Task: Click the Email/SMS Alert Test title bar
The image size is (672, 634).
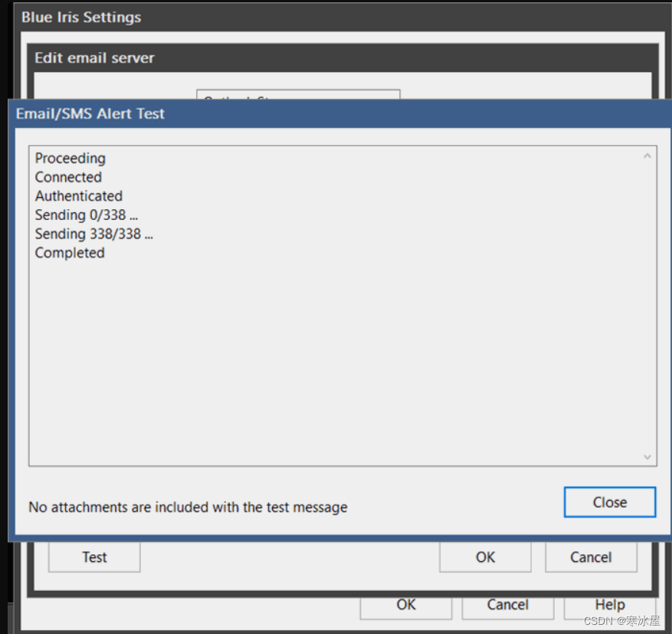Action: [341, 113]
